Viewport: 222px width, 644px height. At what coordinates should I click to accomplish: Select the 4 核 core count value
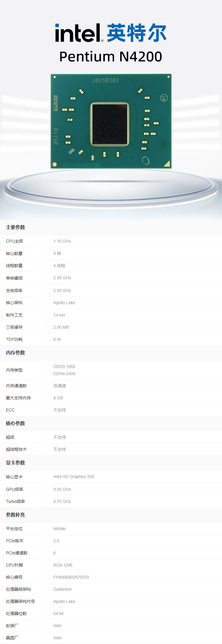tap(57, 253)
